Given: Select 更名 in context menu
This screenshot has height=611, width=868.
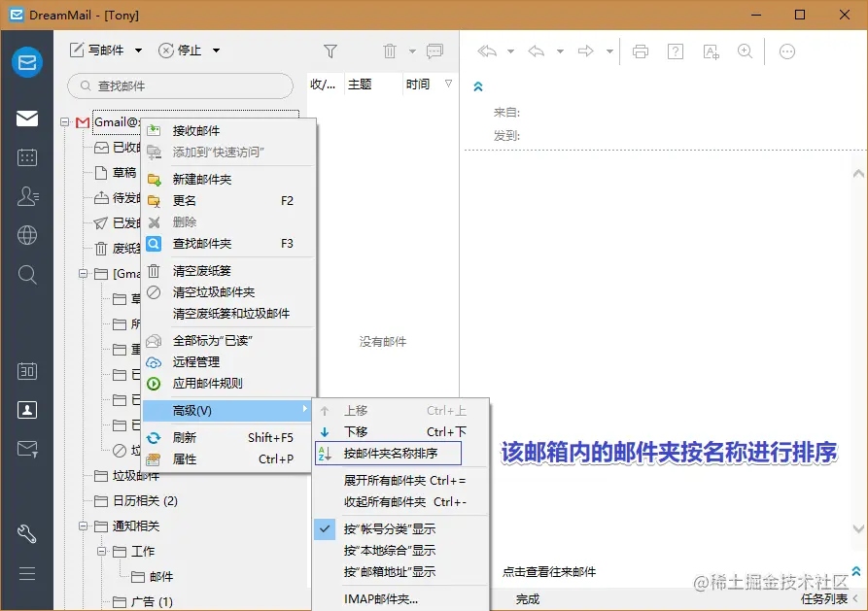Looking at the screenshot, I should [228, 200].
